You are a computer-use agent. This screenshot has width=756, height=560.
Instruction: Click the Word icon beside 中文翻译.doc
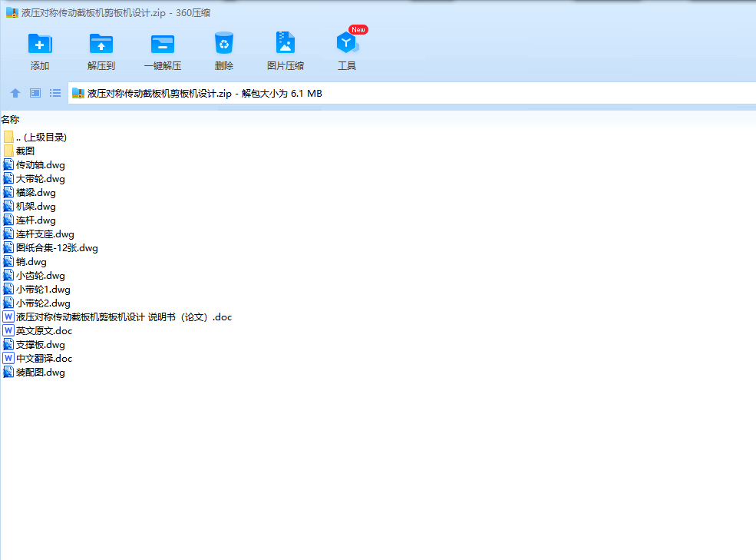8,358
